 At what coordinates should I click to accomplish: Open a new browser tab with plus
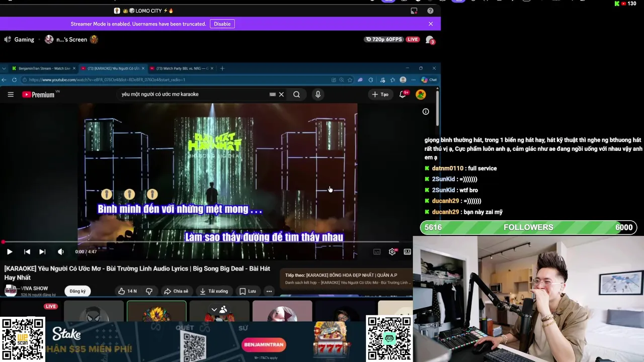(x=222, y=68)
